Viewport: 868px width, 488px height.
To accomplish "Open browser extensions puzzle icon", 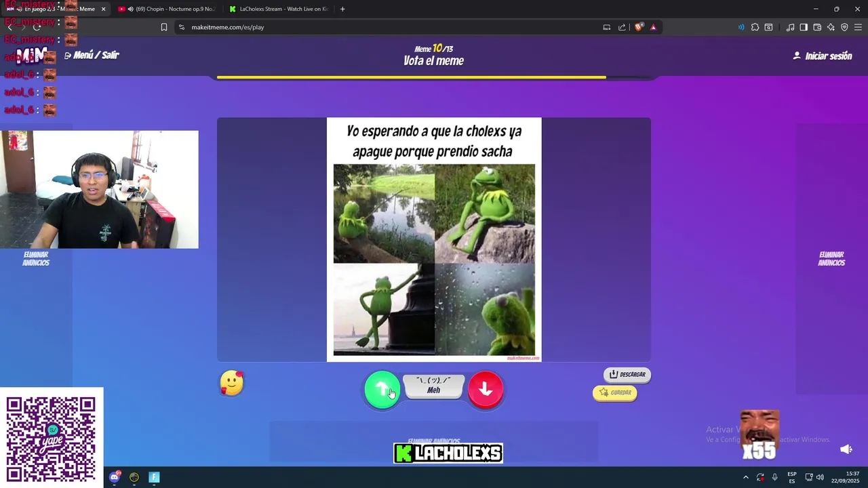I will tap(755, 27).
